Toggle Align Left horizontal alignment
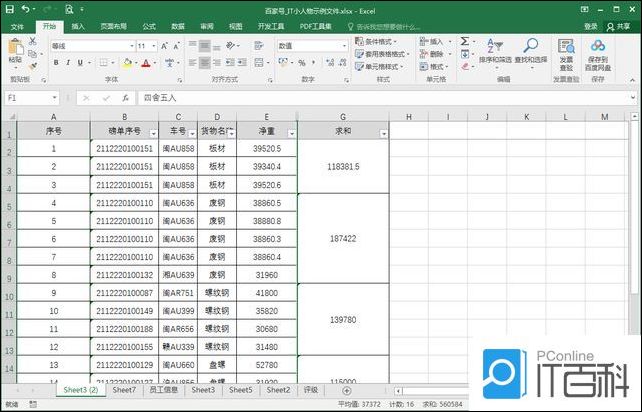This screenshot has height=412, width=642. tap(192, 62)
